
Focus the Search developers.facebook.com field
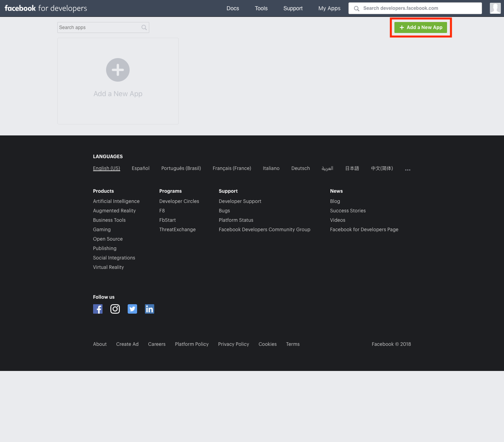(415, 8)
